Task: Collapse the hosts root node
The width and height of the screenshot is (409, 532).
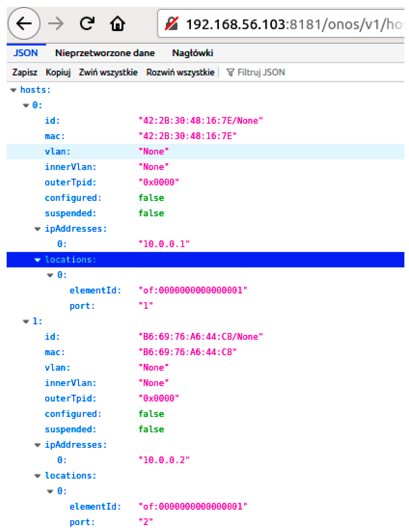Action: 13,90
